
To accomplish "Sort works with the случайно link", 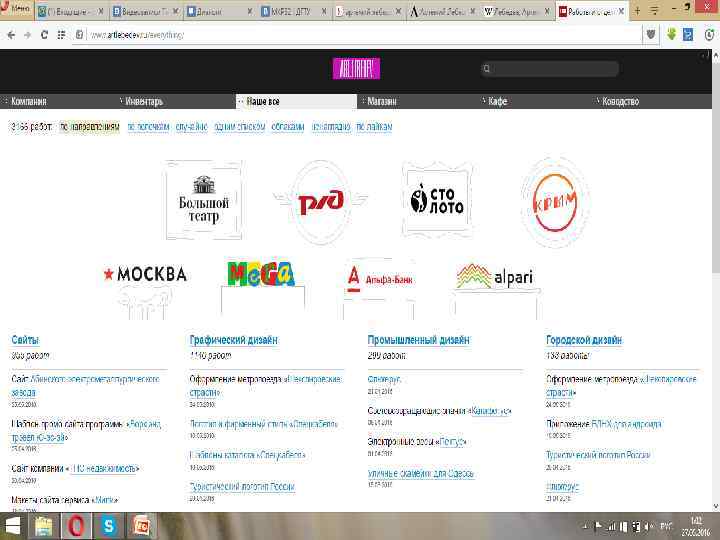I will pos(191,126).
